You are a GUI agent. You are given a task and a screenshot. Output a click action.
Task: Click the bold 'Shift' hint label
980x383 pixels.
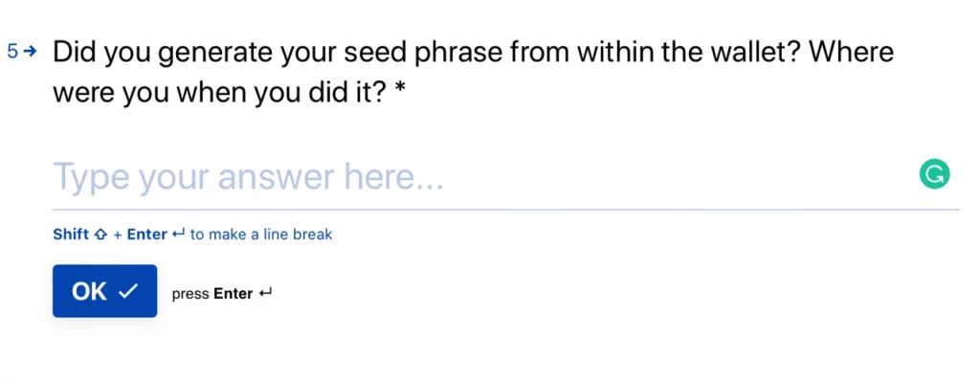pyautogui.click(x=71, y=235)
